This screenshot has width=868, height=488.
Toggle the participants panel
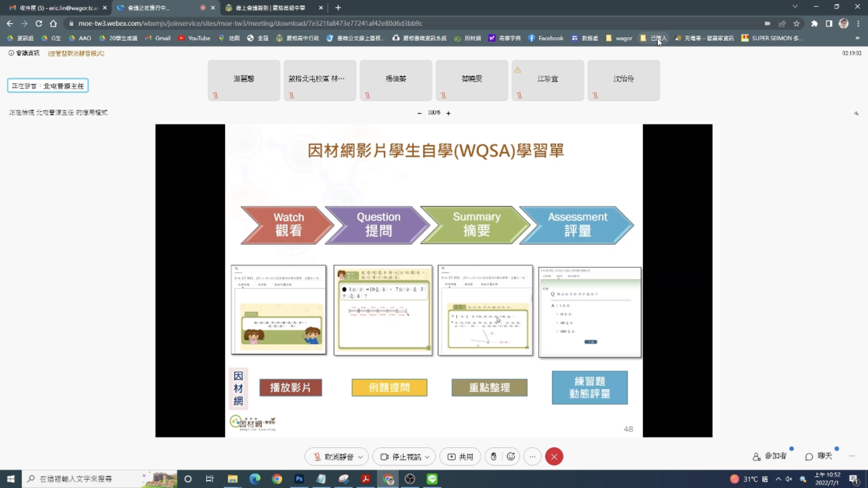click(770, 456)
